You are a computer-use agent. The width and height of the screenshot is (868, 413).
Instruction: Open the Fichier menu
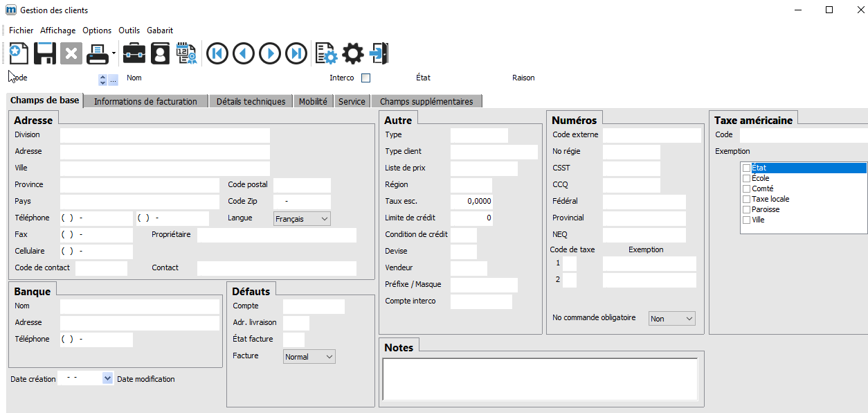(21, 30)
